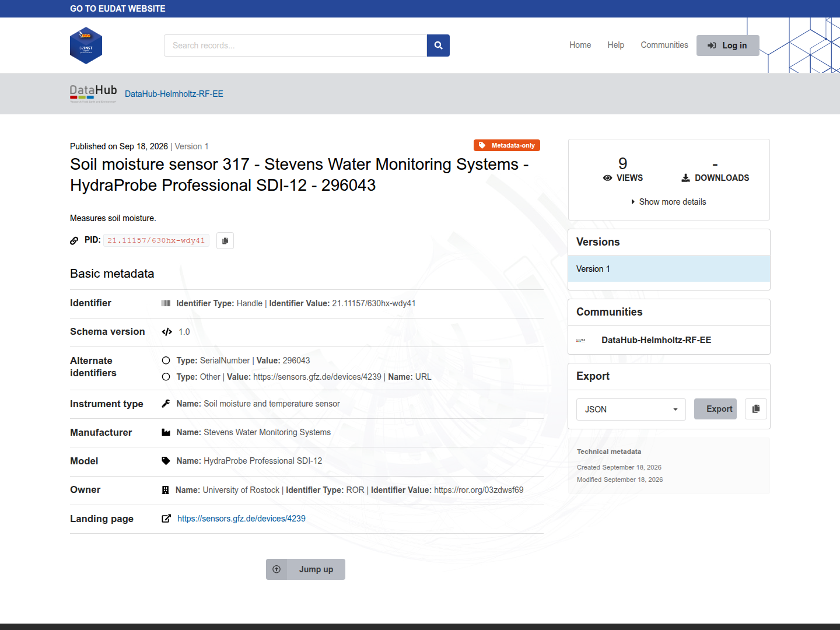Copy the PID to clipboard
Image resolution: width=840 pixels, height=630 pixels.
click(x=225, y=241)
